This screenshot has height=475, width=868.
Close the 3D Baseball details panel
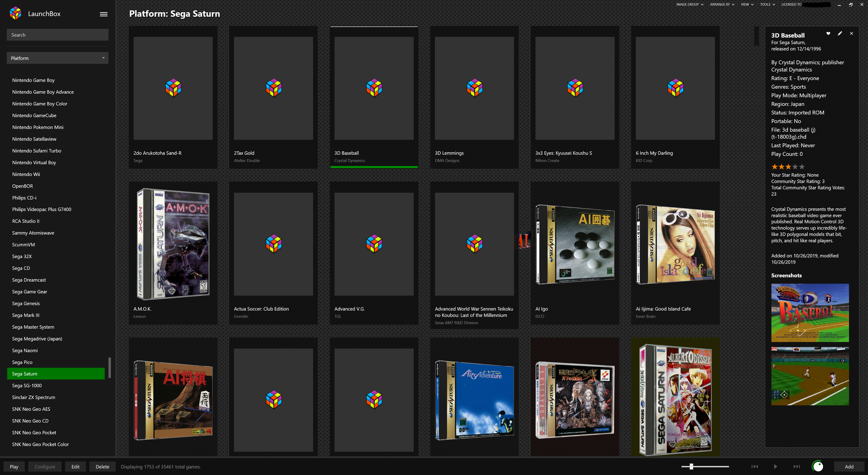[851, 33]
